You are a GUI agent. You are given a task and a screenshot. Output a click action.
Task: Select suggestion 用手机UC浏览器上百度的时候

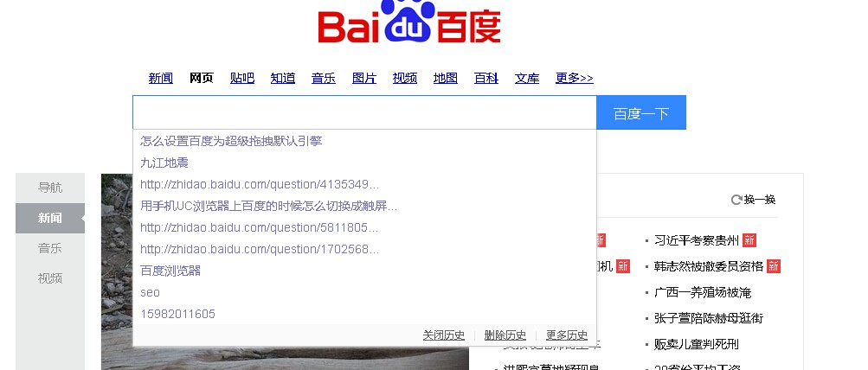click(364, 206)
